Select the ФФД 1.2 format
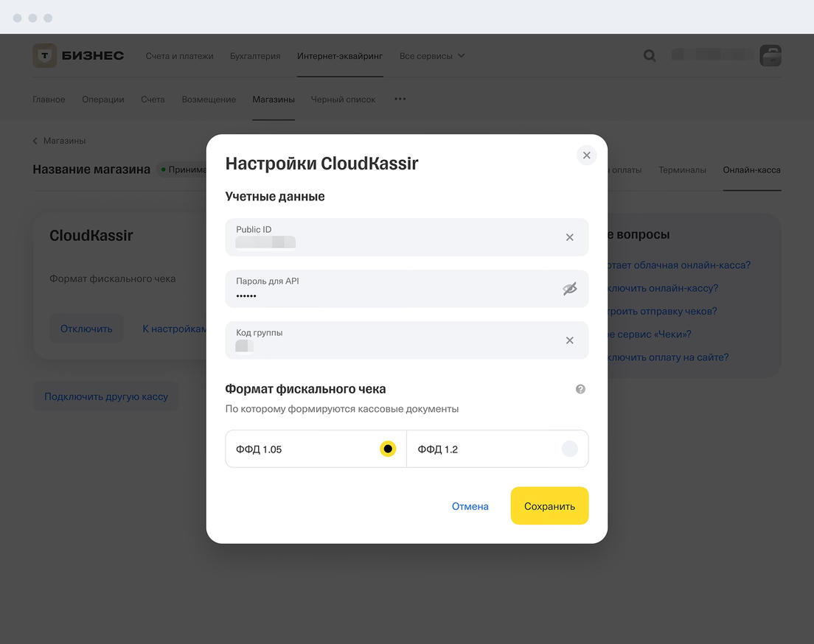 tap(498, 449)
